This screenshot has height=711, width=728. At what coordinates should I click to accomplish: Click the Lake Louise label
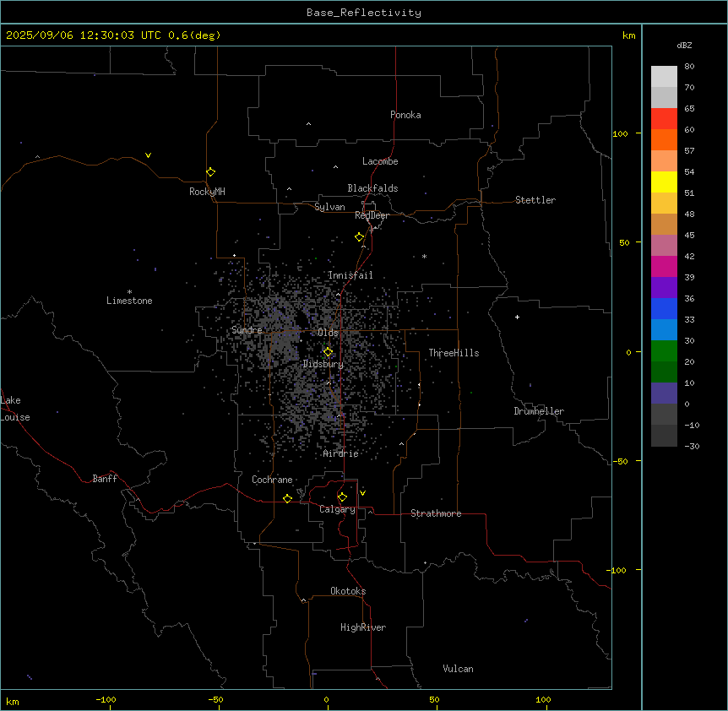(x=15, y=409)
